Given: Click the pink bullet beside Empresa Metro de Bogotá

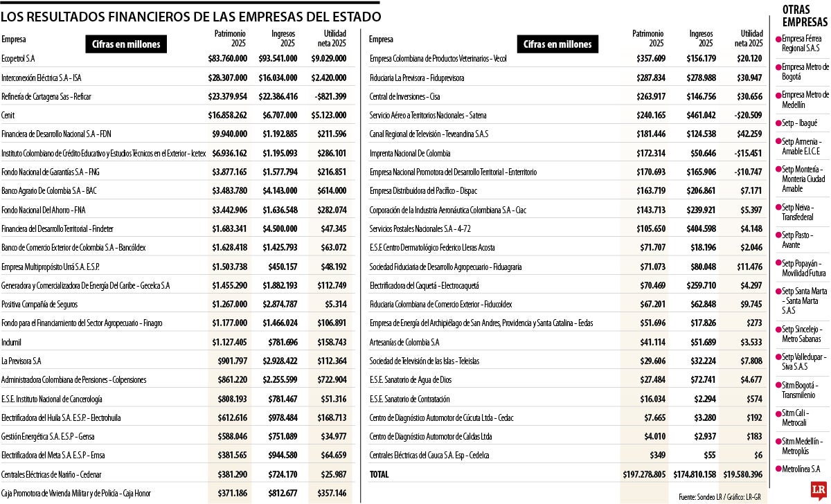Looking at the screenshot, I should pos(779,67).
